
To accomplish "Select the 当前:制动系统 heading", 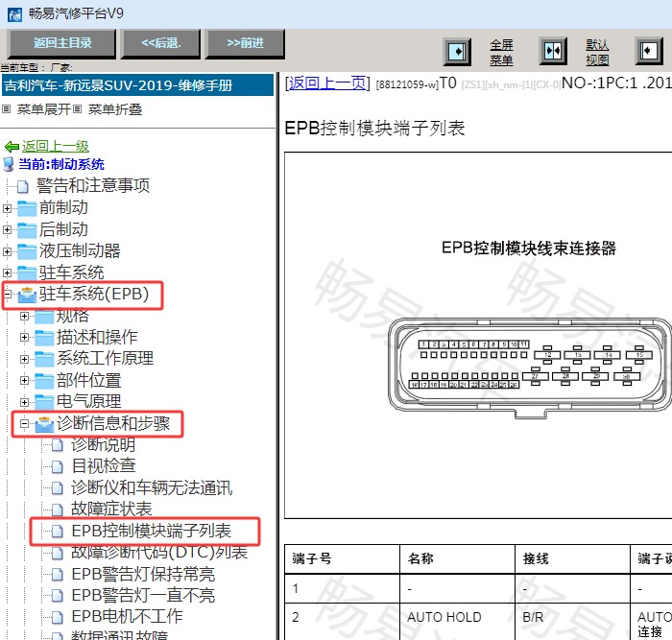I will 61,164.
